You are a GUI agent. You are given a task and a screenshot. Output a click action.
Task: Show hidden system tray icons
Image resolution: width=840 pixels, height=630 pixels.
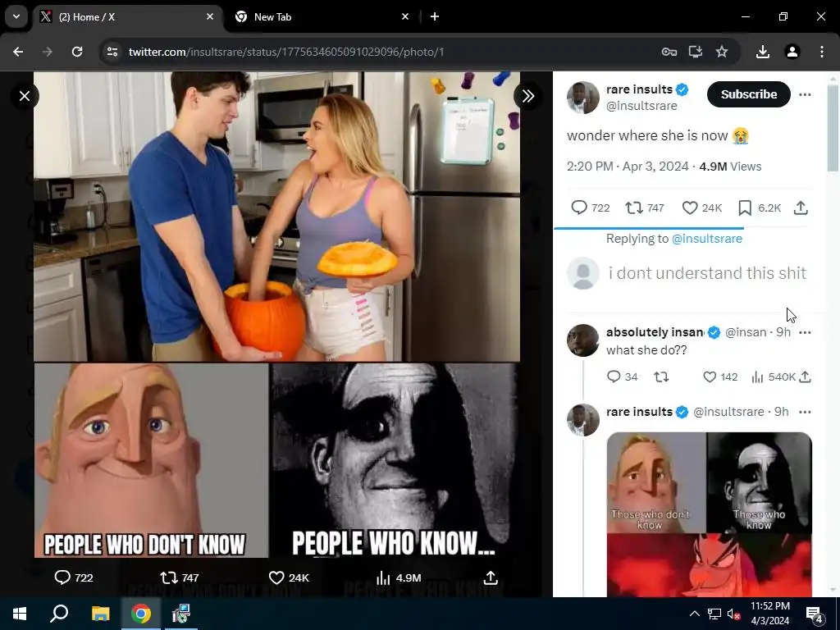(x=694, y=614)
